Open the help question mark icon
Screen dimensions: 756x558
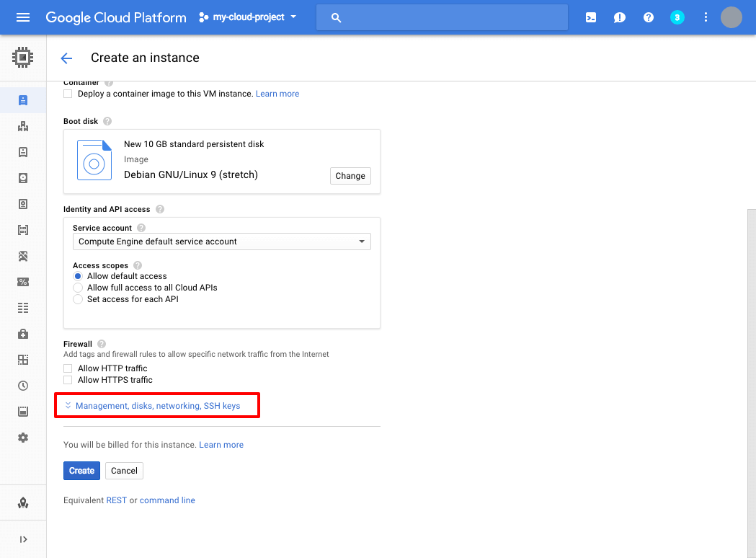click(649, 17)
